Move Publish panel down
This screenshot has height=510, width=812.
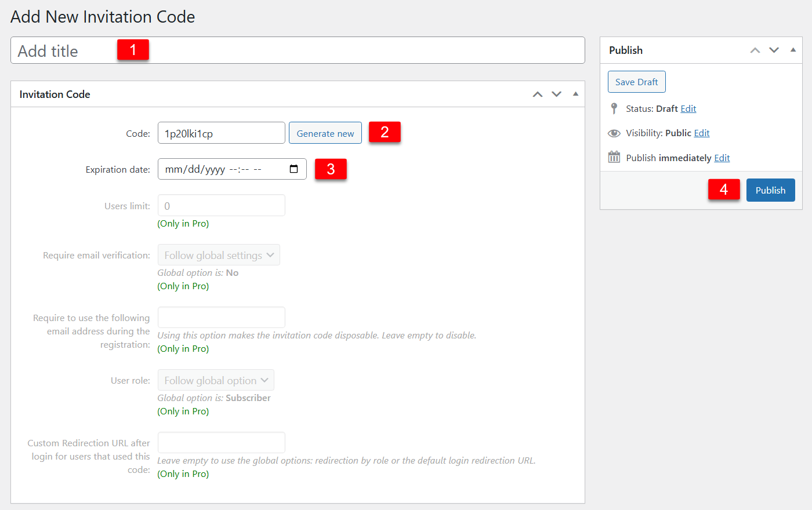click(x=774, y=50)
